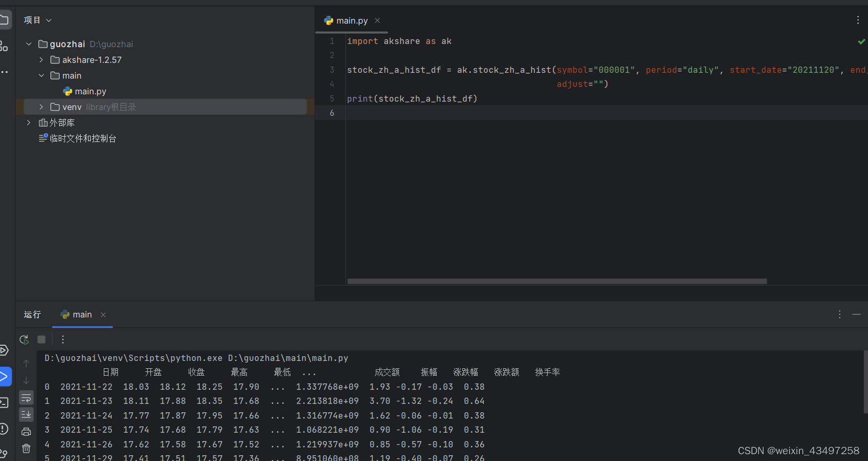
Task: Clear all console output trash icon
Action: click(26, 448)
